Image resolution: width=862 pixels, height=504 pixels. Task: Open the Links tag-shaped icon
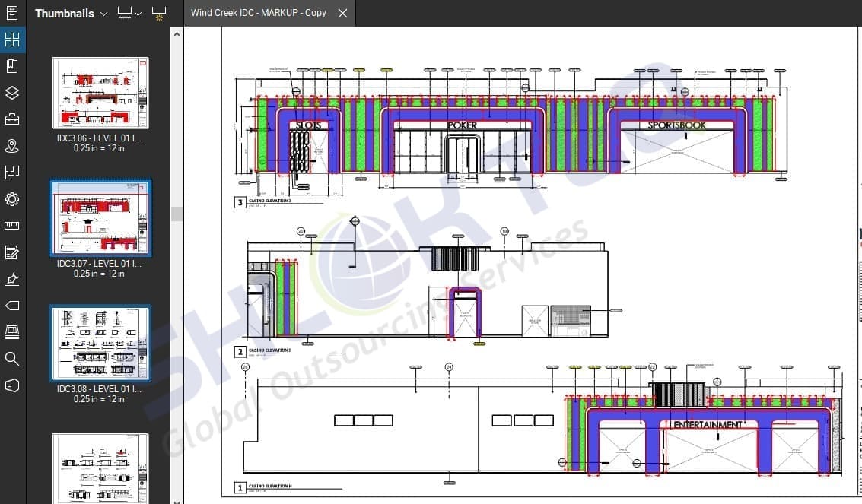[x=12, y=306]
